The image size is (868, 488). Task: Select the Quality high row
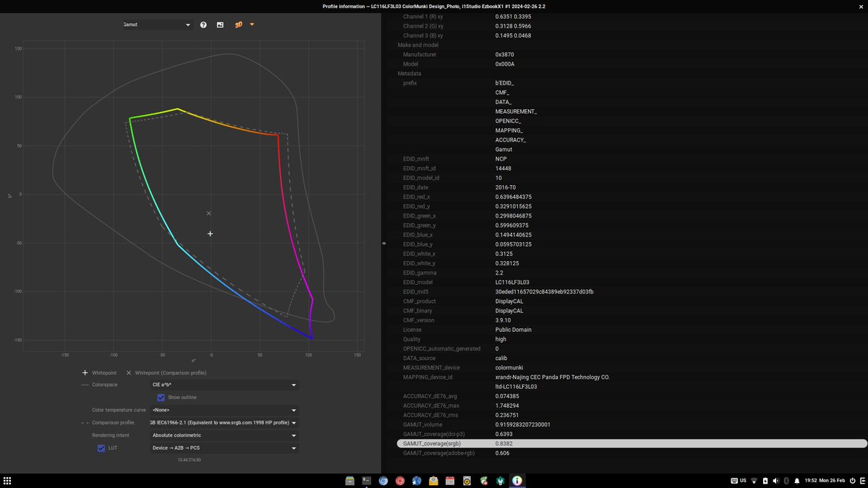click(631, 339)
